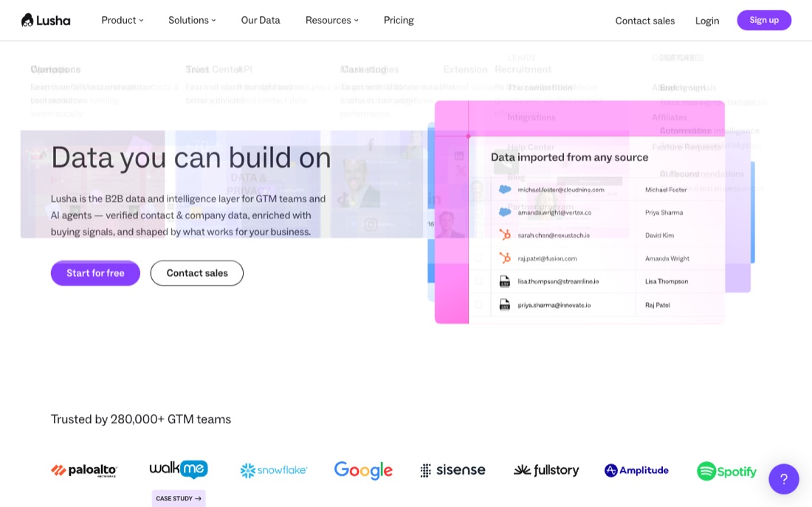Click the heading Data imported from any source
This screenshot has width=812, height=507.
coord(569,157)
